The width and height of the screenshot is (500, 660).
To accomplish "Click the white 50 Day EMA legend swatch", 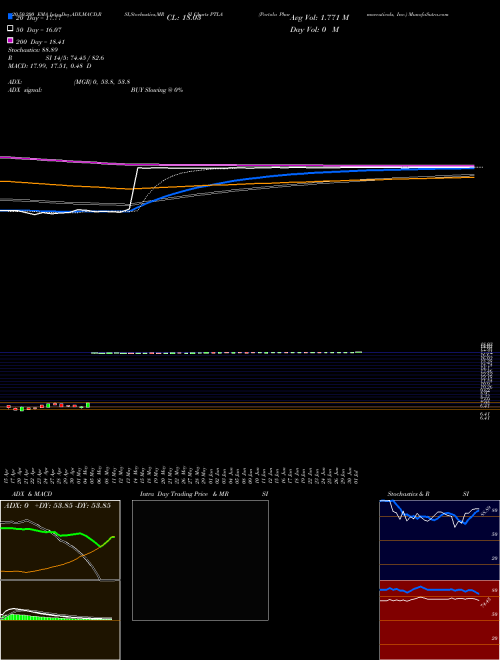I will (10, 29).
